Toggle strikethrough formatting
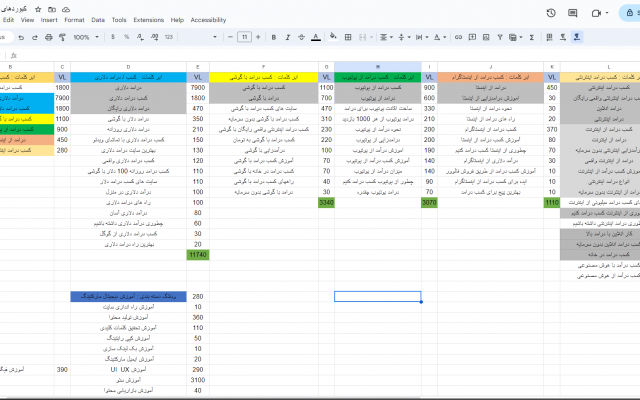 [x=301, y=37]
